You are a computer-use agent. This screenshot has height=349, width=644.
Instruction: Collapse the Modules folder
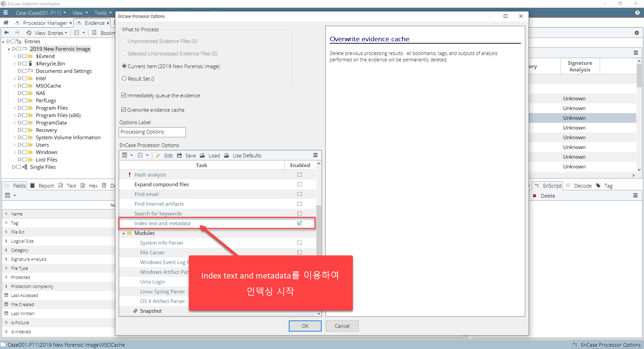pos(123,233)
